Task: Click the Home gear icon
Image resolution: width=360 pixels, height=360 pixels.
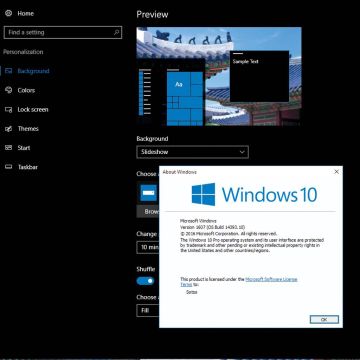Action: coord(8,13)
